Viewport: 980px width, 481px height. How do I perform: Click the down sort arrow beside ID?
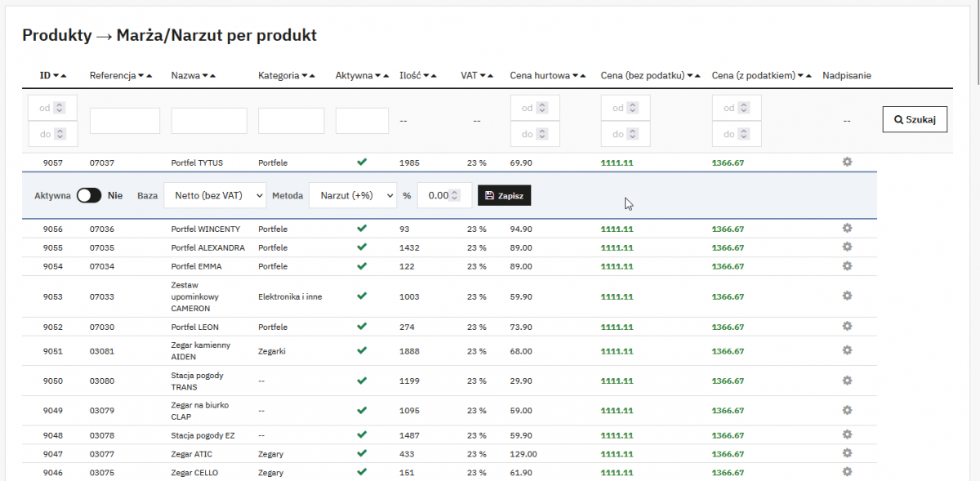pyautogui.click(x=56, y=76)
